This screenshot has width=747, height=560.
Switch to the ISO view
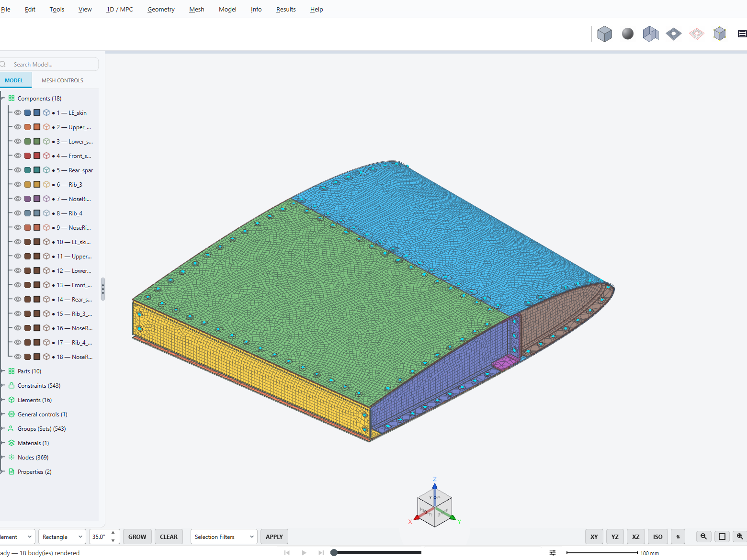click(658, 537)
